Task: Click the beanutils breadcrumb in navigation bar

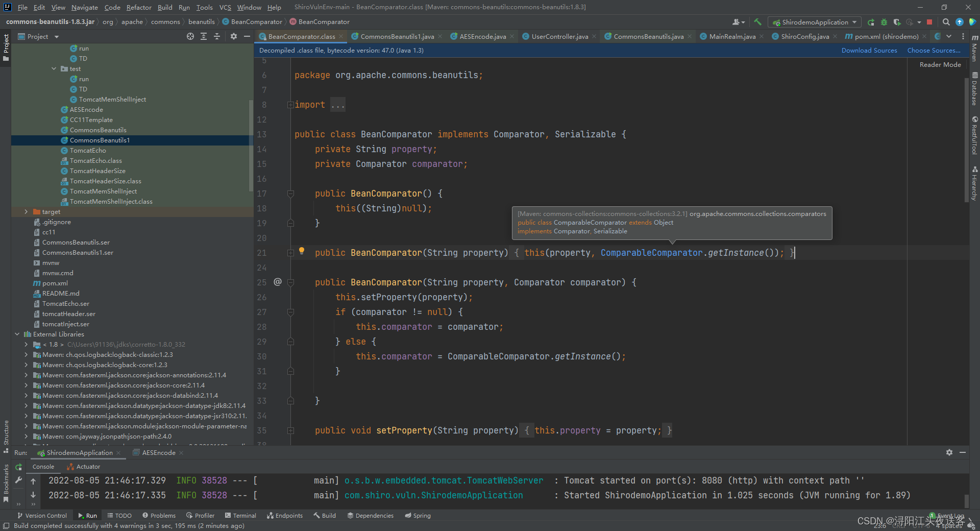Action: point(201,22)
